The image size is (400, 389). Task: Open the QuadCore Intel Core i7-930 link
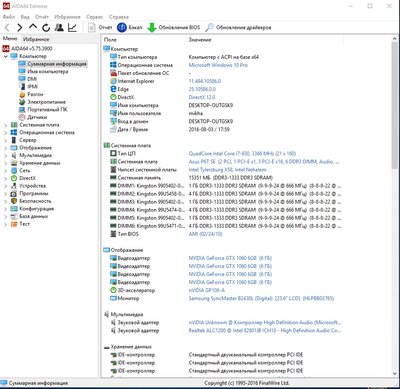pyautogui.click(x=242, y=154)
